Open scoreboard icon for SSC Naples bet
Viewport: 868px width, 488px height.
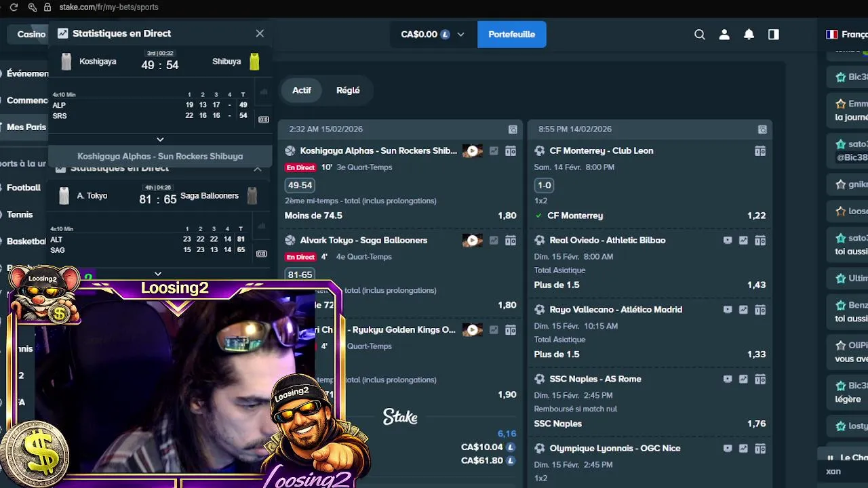coord(760,379)
